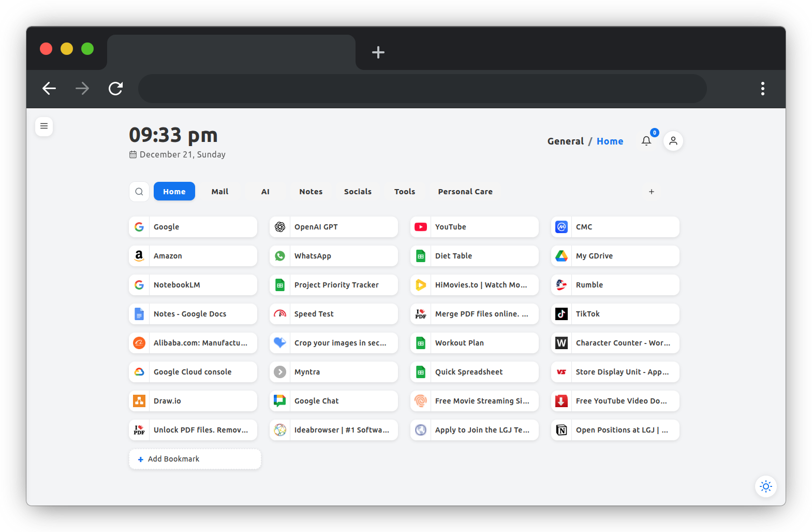Switch to the Personal Care tab
This screenshot has height=532, width=812.
coord(465,192)
